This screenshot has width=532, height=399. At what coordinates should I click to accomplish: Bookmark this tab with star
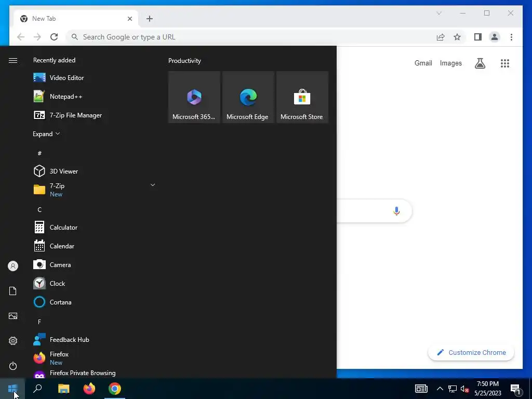457,37
